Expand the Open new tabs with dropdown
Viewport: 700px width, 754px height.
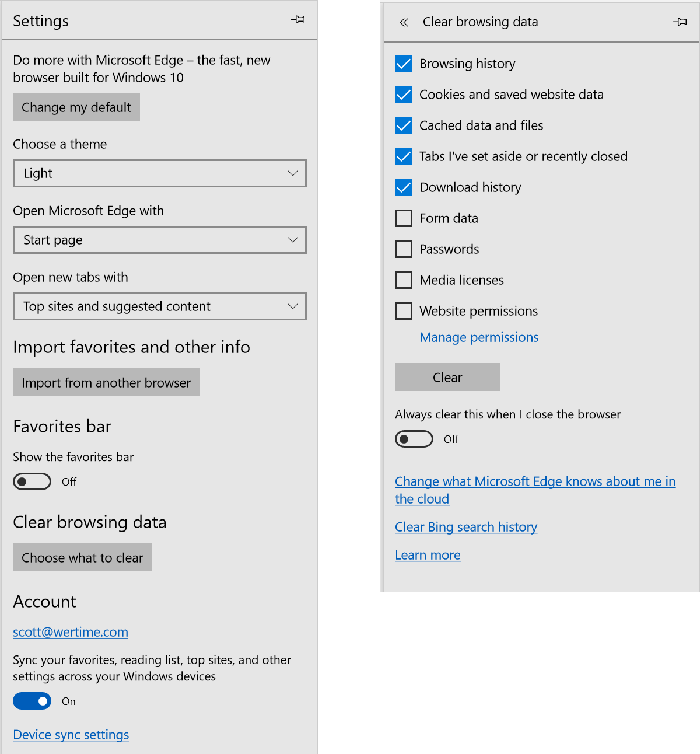click(x=159, y=306)
